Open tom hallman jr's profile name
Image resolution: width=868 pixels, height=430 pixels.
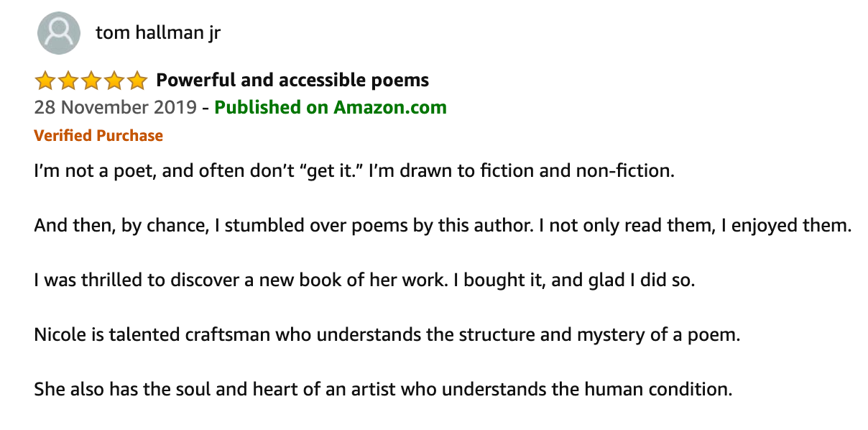click(157, 33)
